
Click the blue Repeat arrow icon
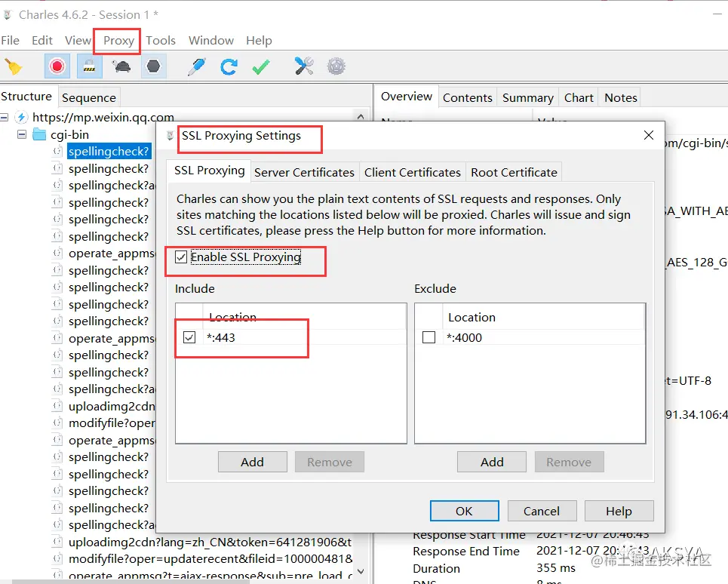(229, 66)
